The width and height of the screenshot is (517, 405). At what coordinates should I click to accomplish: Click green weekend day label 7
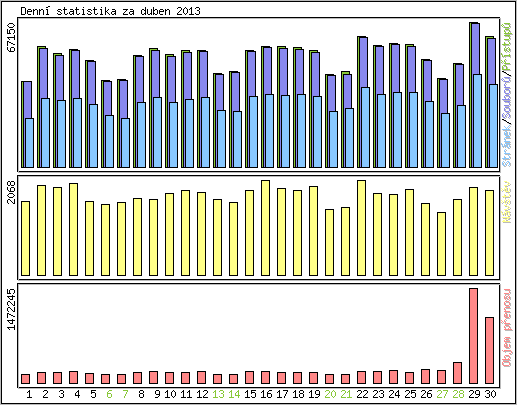tap(125, 394)
